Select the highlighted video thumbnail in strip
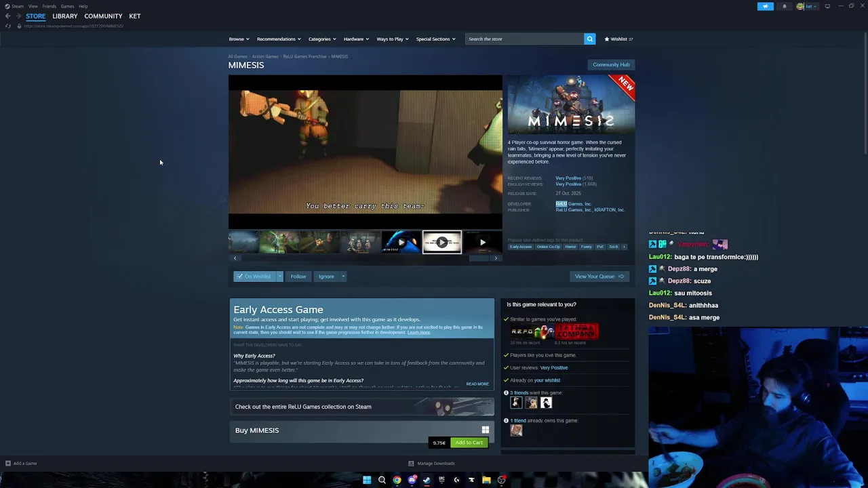The width and height of the screenshot is (868, 488). [442, 242]
